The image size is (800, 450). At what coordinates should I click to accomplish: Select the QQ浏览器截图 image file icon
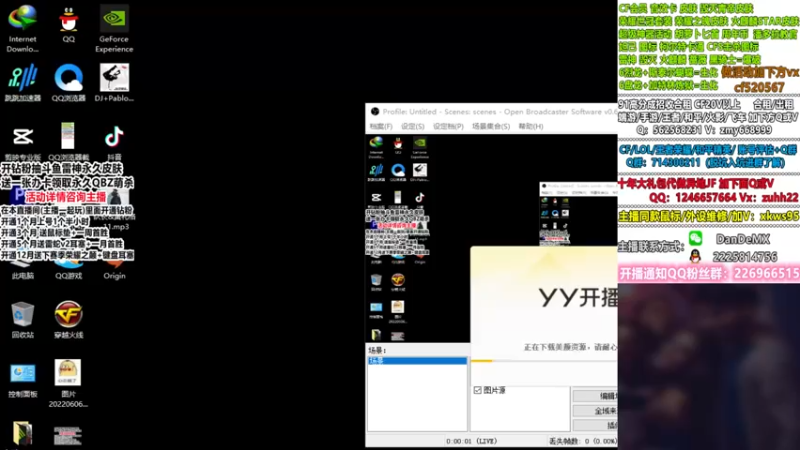click(x=68, y=142)
